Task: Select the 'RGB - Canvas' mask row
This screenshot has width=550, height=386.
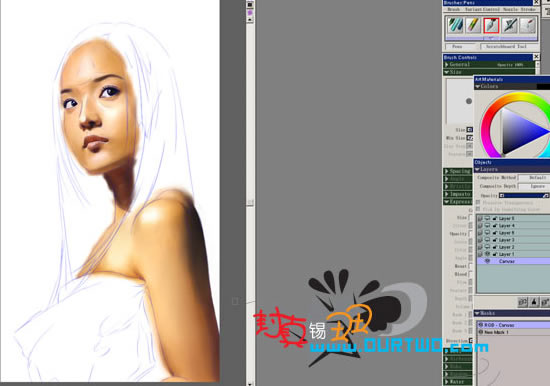Action: 513,325
